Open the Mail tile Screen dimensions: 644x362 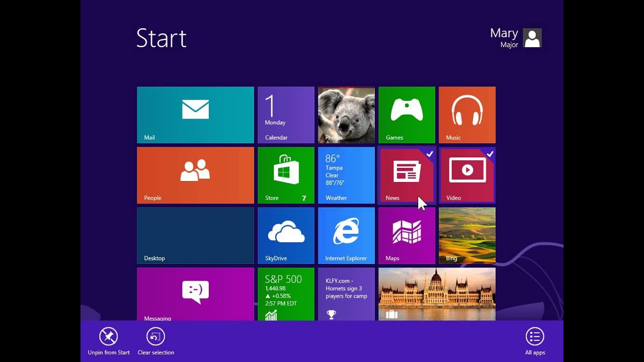(x=195, y=115)
